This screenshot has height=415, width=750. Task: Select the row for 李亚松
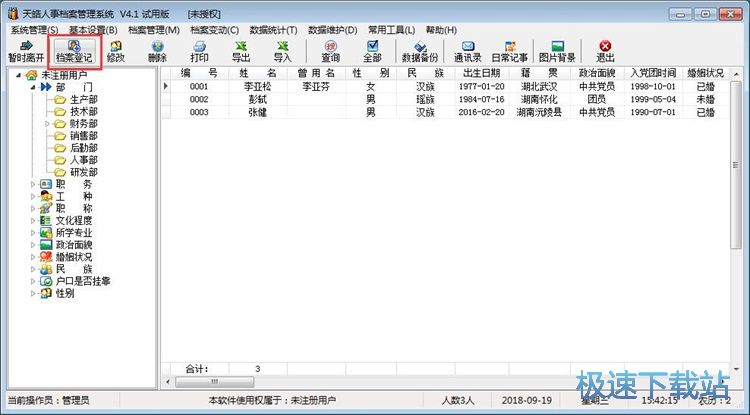[x=445, y=87]
